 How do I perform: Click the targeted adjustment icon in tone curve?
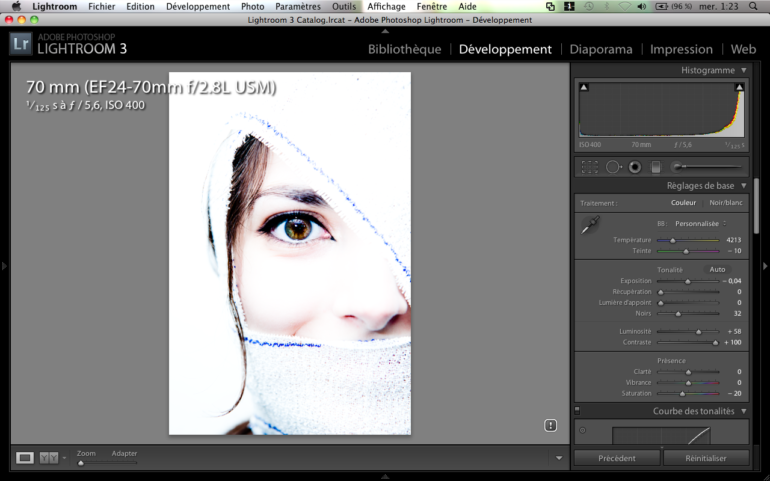[x=583, y=432]
